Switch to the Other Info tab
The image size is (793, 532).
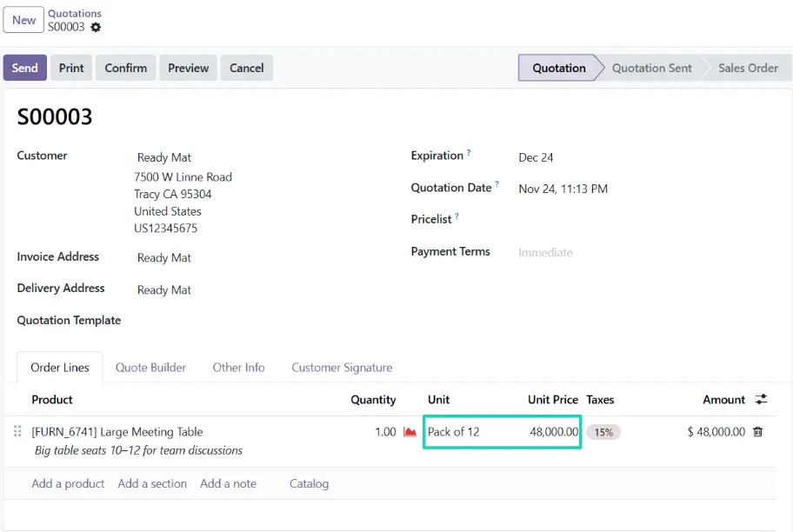click(x=238, y=367)
